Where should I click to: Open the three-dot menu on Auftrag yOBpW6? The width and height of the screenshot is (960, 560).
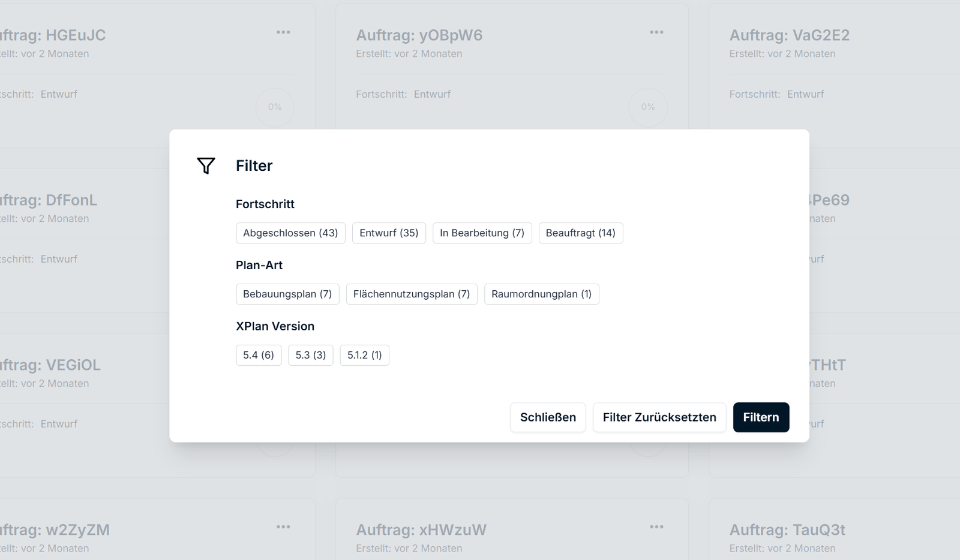pyautogui.click(x=656, y=32)
